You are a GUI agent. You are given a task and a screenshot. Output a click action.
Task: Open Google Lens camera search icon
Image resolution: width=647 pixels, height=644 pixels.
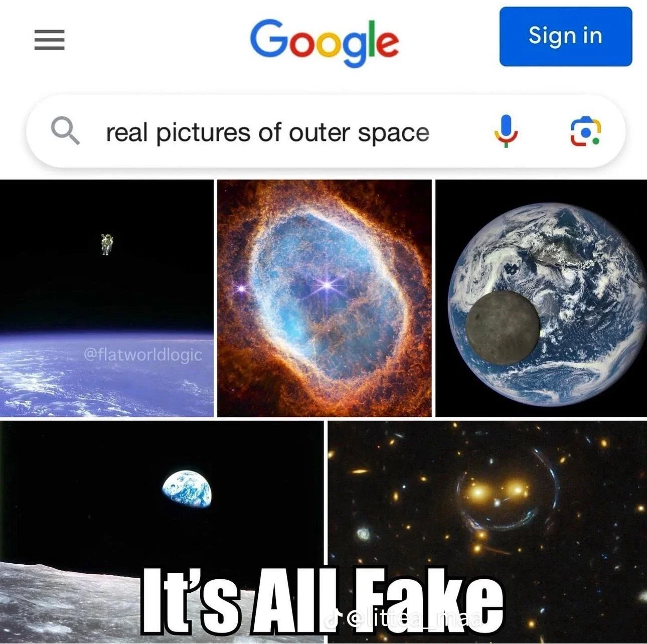(x=585, y=131)
